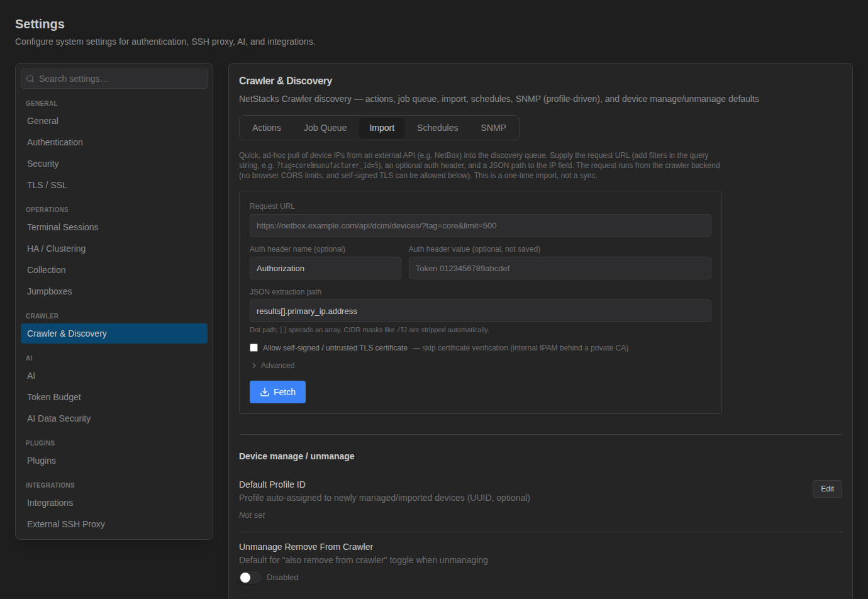Image resolution: width=868 pixels, height=599 pixels.
Task: Select Terminal Sessions in sidebar
Action: (x=114, y=227)
